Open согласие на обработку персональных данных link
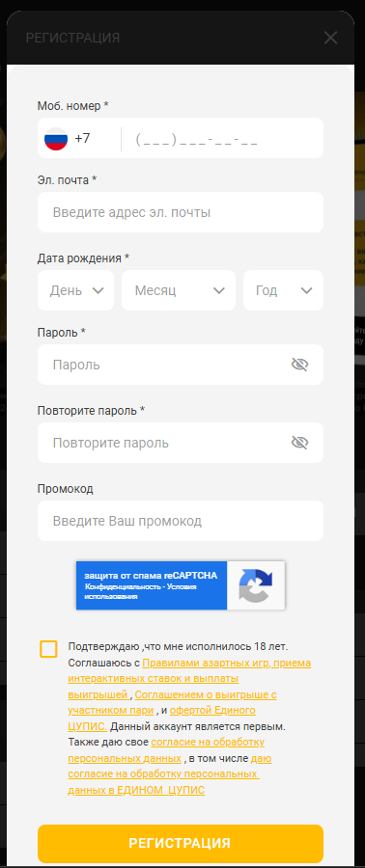Screen dimensions: 365x868 tap(166, 749)
